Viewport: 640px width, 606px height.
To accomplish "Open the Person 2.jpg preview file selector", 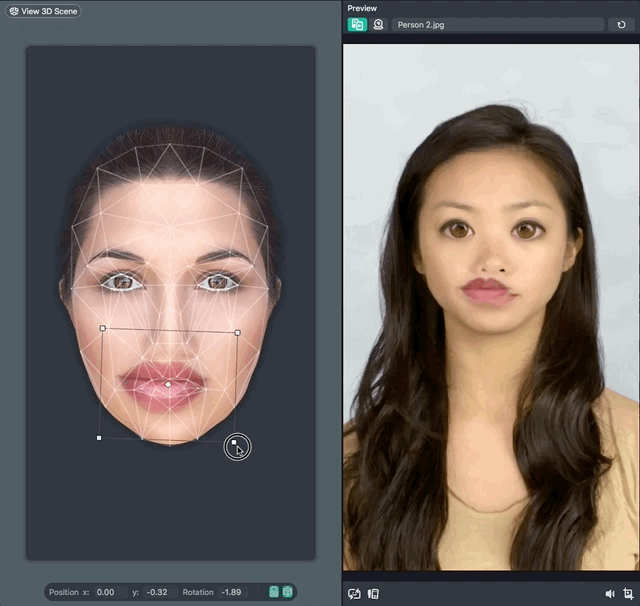I will [498, 24].
